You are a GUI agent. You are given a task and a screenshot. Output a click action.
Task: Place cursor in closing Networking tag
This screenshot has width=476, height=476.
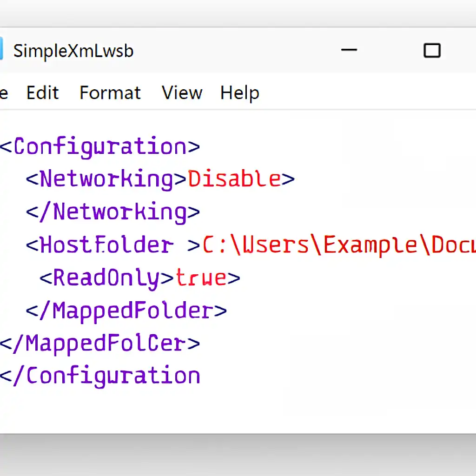click(113, 212)
